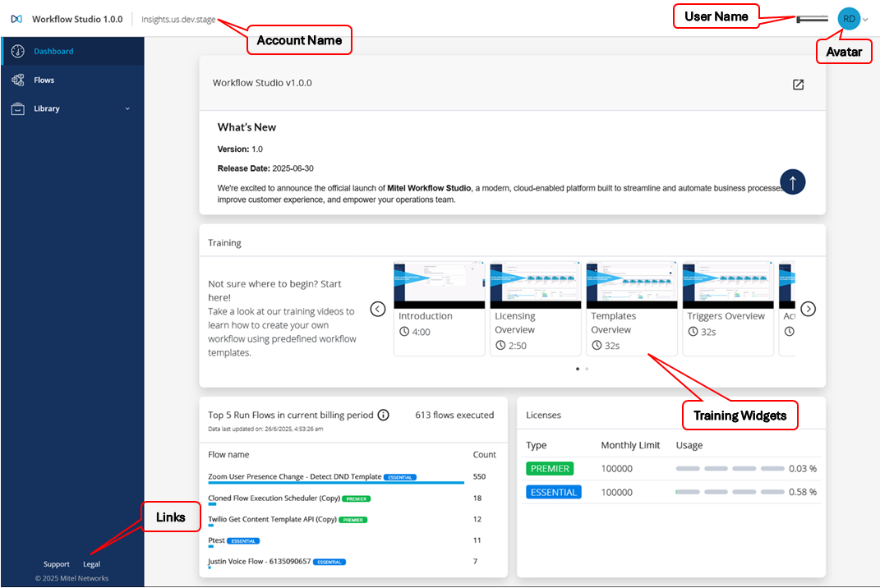880x588 pixels.
Task: Open Twilio Get Content Template API (Copy) flow
Action: [x=272, y=519]
